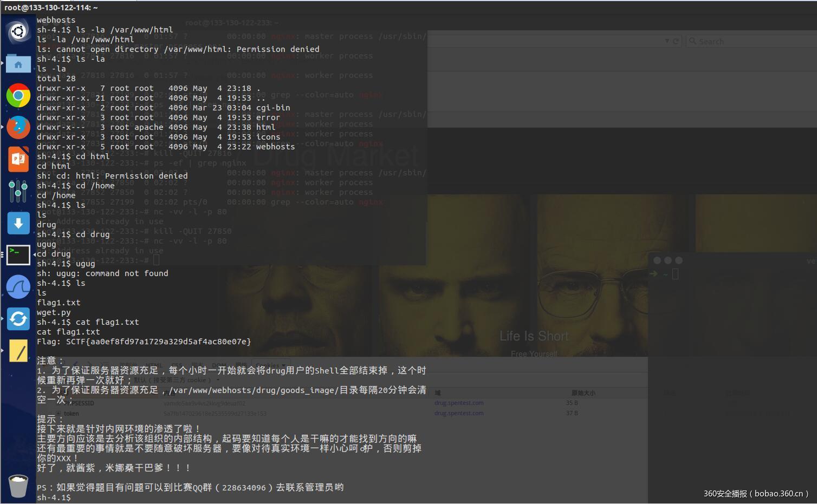Expand the token cookie entry
The height and width of the screenshot is (504, 817).
58,413
